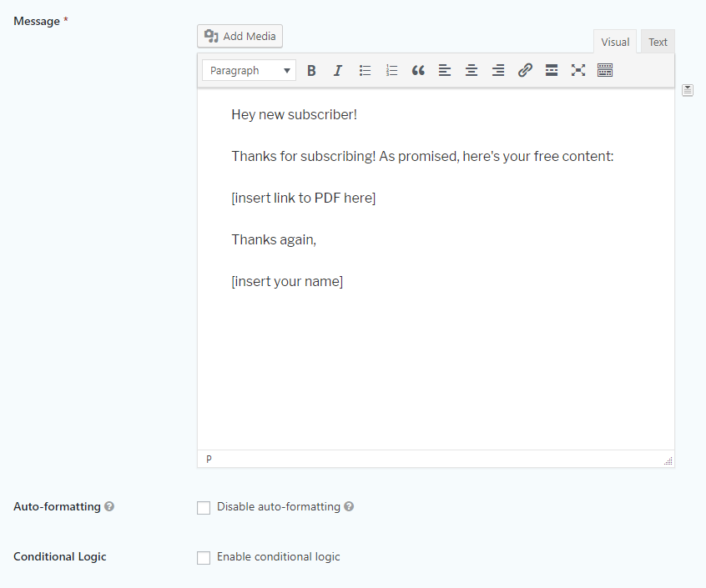Image resolution: width=706 pixels, height=588 pixels.
Task: Align text center
Action: 472,71
